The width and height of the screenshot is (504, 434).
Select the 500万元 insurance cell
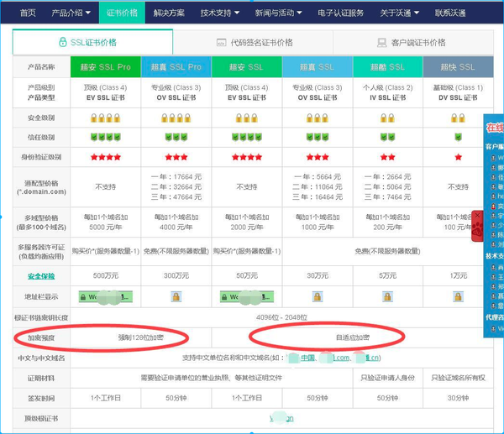coord(106,275)
